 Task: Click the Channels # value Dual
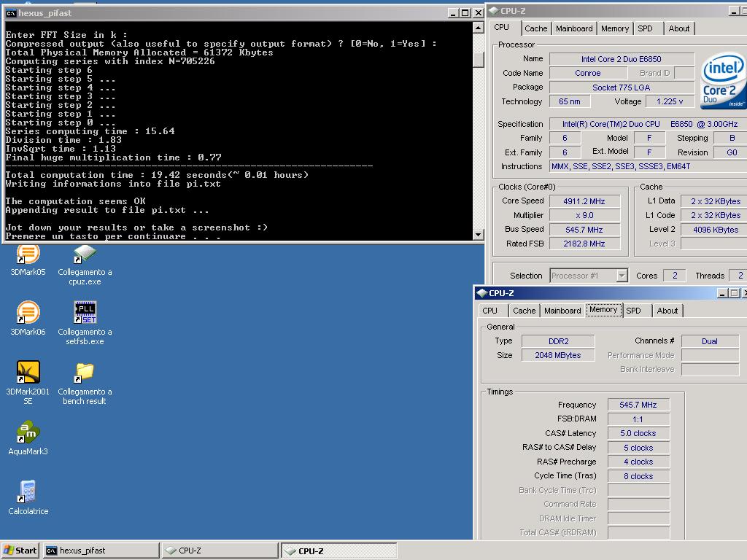[x=710, y=341]
